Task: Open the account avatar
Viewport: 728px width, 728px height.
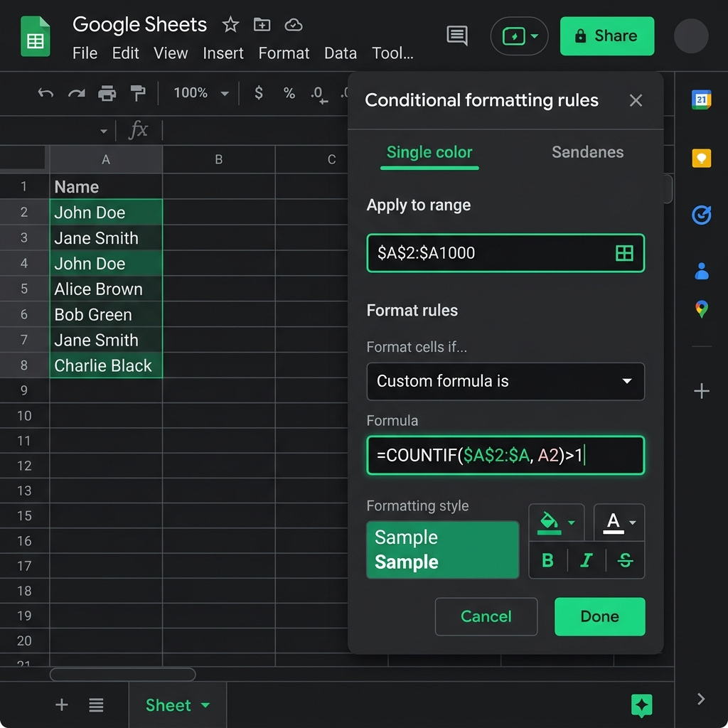Action: (691, 36)
